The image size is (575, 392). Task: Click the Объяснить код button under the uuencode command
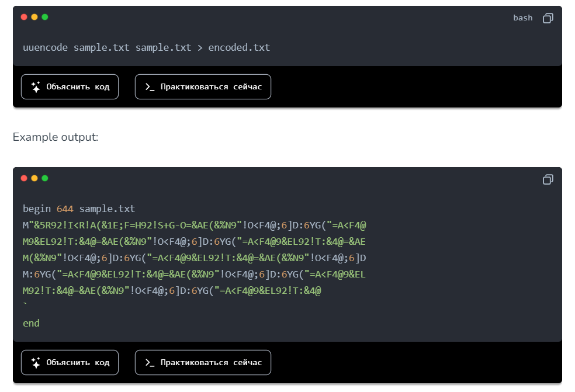(x=70, y=86)
